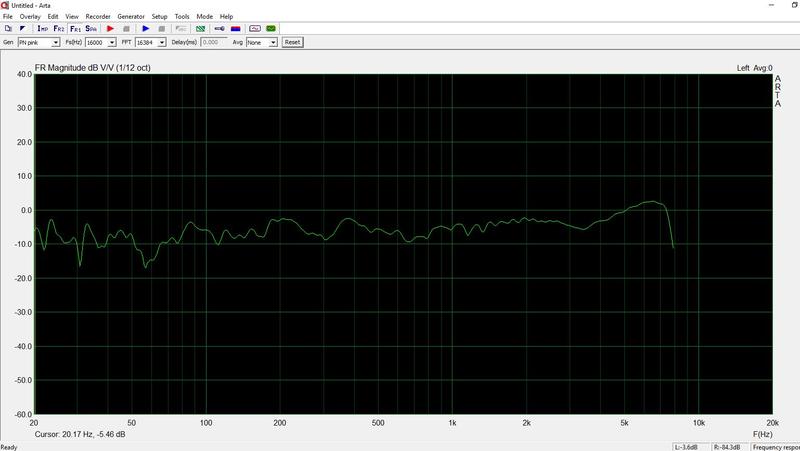Open the Edit menu

[53, 16]
